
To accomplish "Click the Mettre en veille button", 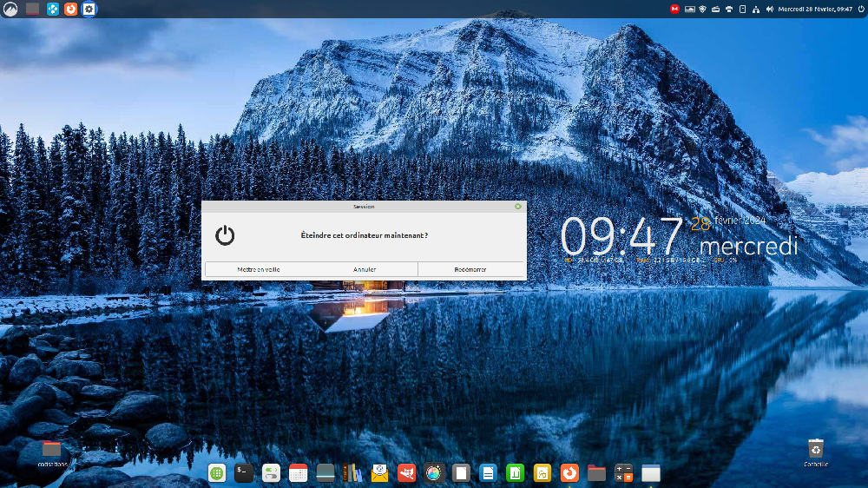I will [x=259, y=269].
